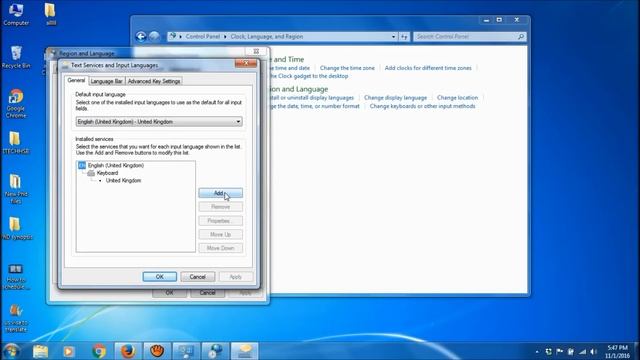This screenshot has height=360, width=640.
Task: Open Chrome from the taskbar
Action: pyautogui.click(x=98, y=351)
